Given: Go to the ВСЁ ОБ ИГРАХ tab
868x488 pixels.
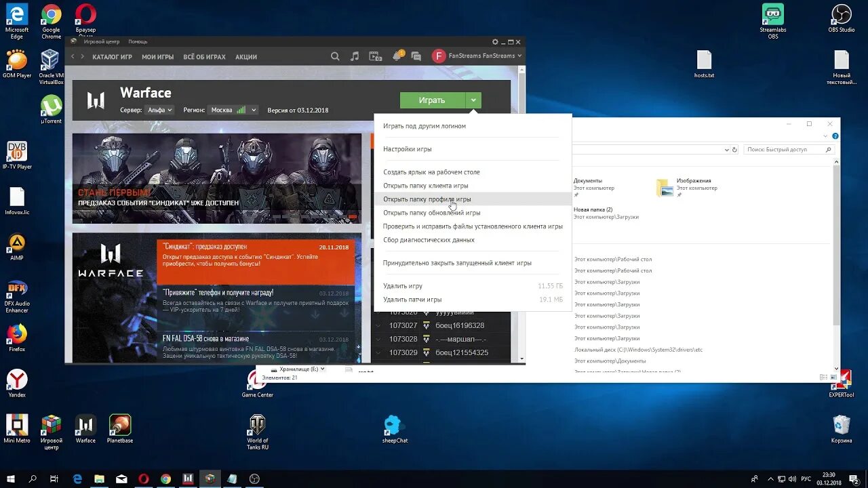Looking at the screenshot, I should (205, 57).
